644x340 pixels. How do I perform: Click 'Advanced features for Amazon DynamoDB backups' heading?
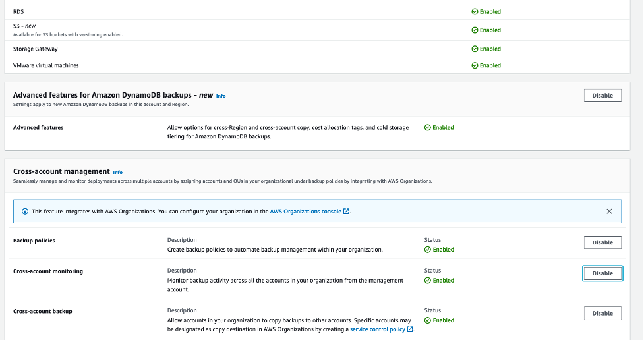click(x=113, y=95)
